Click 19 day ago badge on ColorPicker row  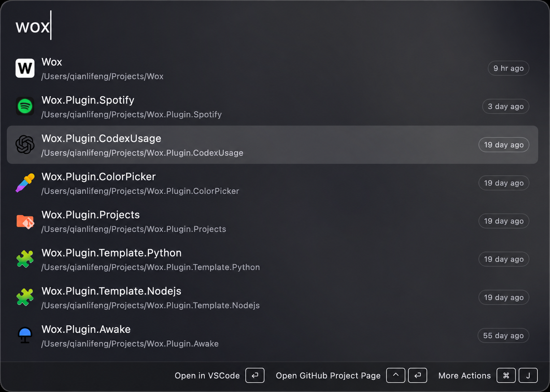tap(504, 183)
